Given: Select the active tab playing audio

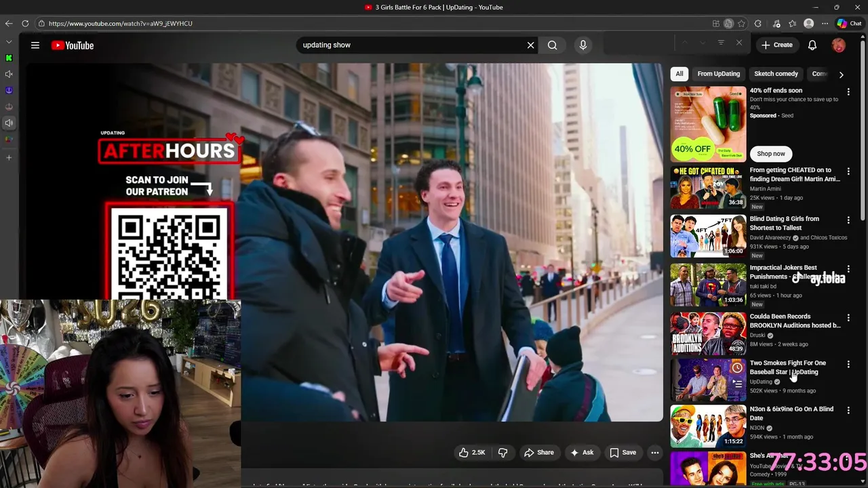Looking at the screenshot, I should (9, 123).
